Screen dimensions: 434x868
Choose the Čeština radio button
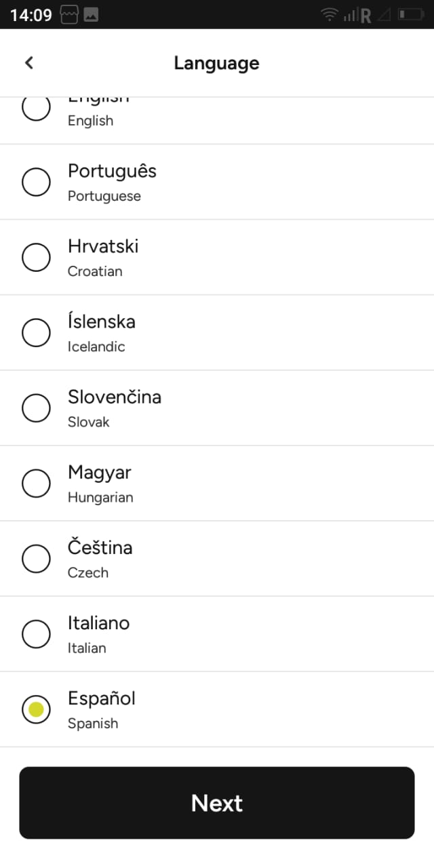36,558
